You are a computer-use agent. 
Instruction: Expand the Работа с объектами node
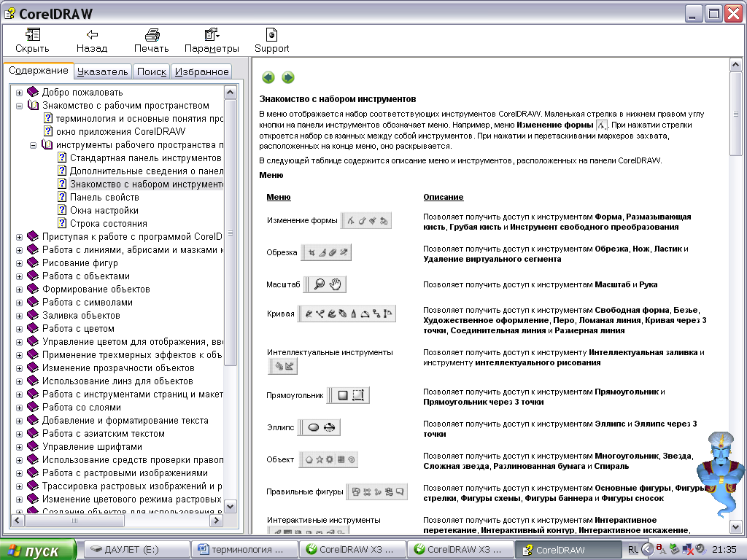pyautogui.click(x=19, y=276)
